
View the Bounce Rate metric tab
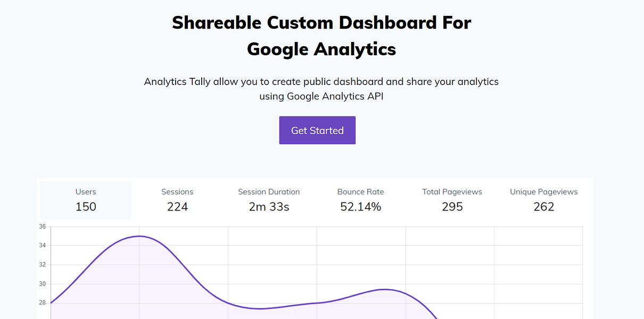click(x=360, y=200)
